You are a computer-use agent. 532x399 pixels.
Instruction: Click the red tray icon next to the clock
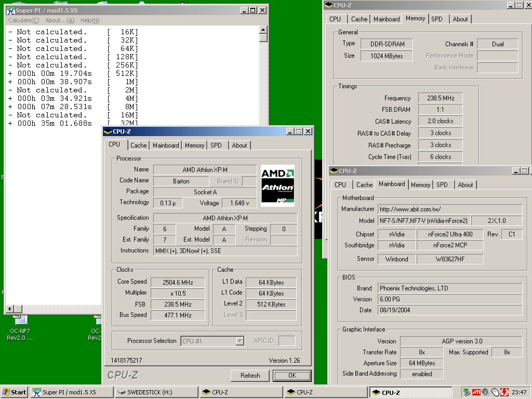coord(504,392)
